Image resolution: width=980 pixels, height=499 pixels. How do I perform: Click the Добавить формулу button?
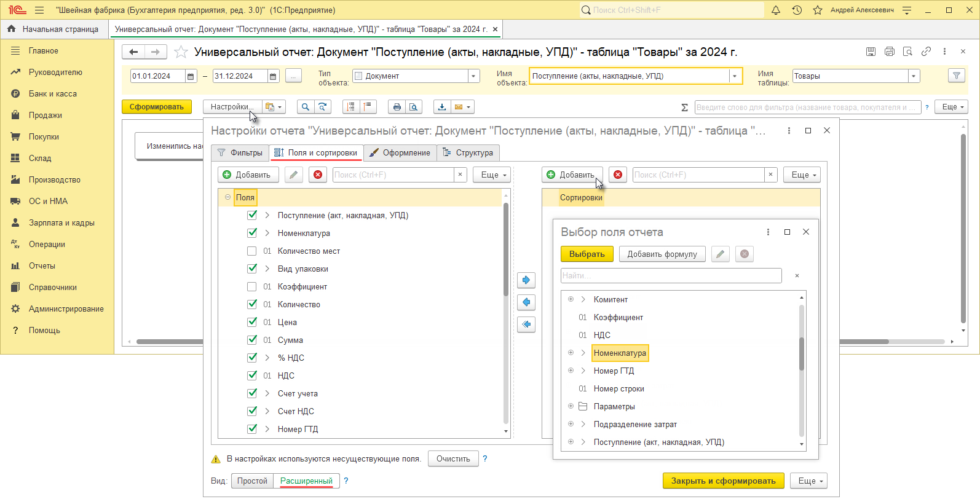click(x=662, y=254)
